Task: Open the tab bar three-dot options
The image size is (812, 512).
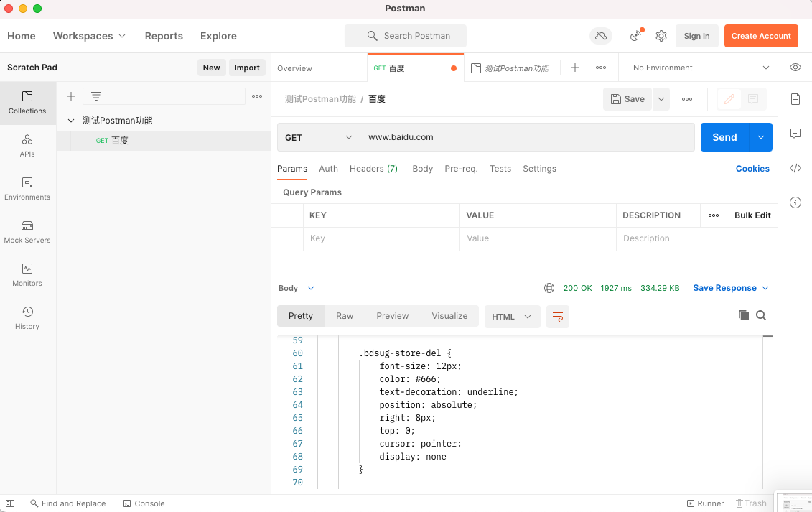Action: tap(601, 68)
